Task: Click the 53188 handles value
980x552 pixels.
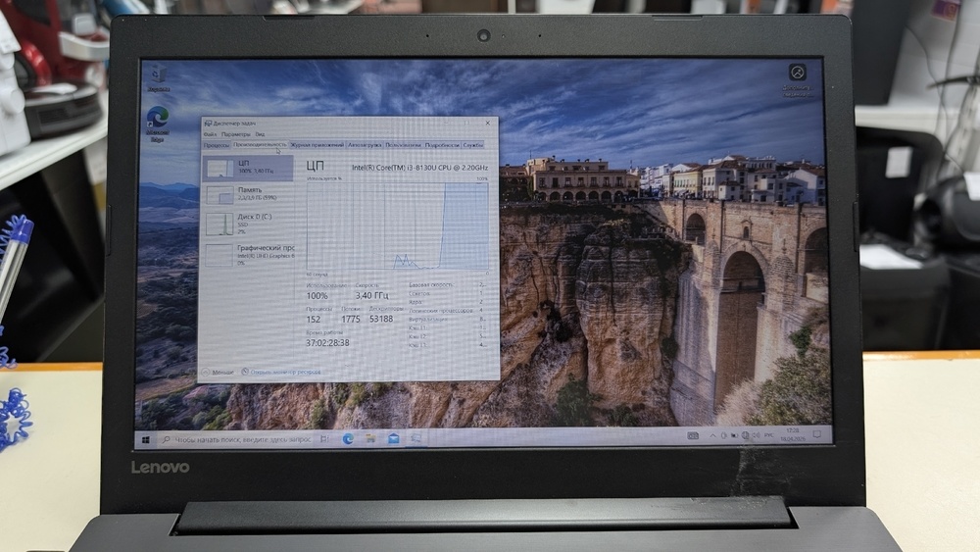Action: click(x=381, y=319)
